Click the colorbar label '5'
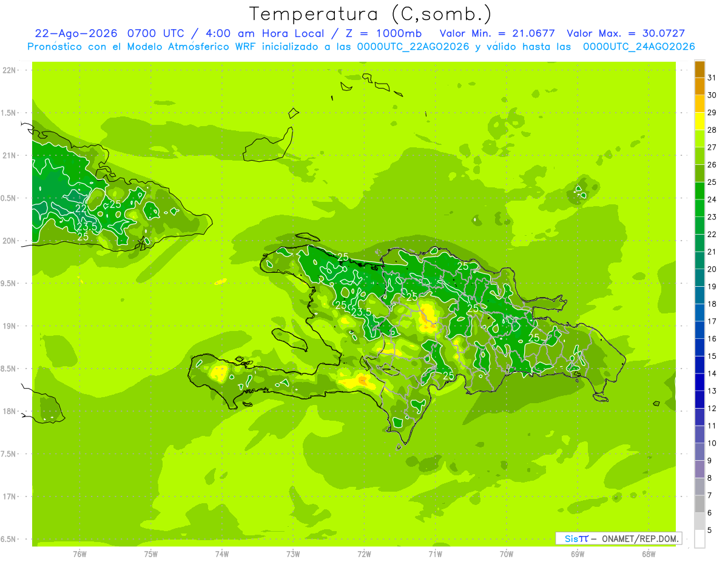Screen dimensions: 728x562 click(x=710, y=530)
